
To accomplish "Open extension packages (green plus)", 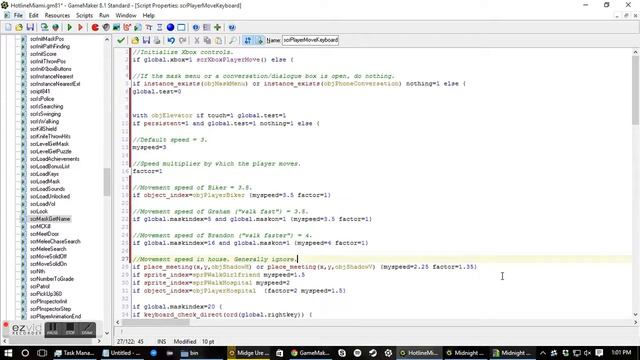I will click(x=218, y=27).
